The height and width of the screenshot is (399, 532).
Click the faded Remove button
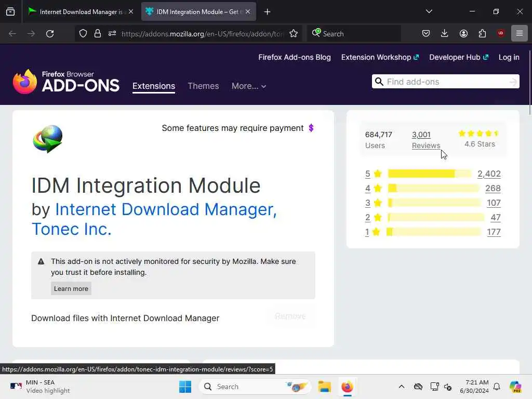point(290,316)
